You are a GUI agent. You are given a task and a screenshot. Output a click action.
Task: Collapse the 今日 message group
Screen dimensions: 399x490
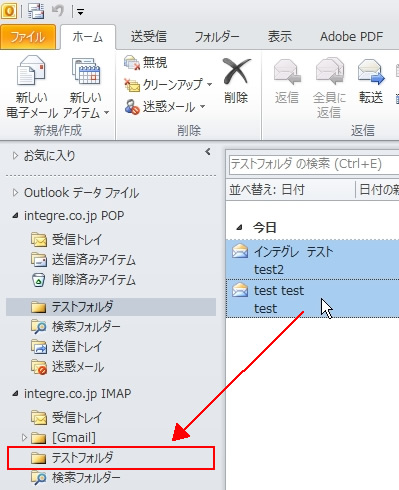point(239,228)
